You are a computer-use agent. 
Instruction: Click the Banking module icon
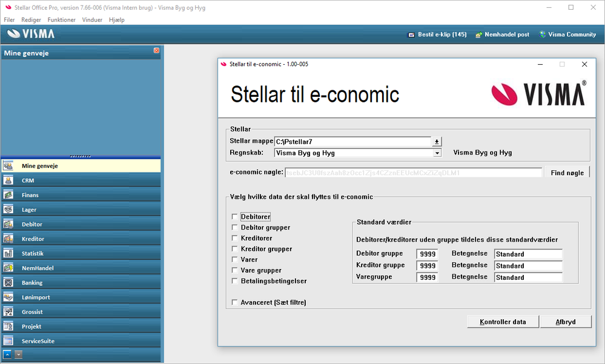pyautogui.click(x=8, y=283)
